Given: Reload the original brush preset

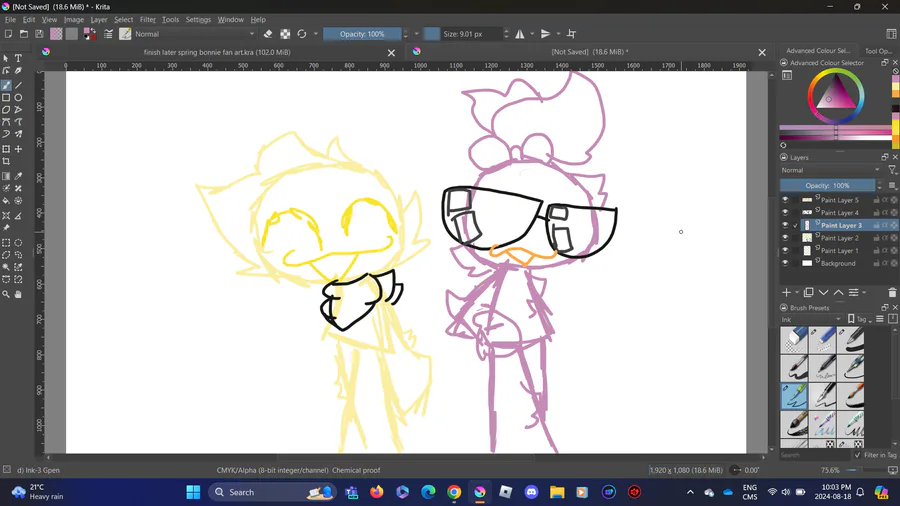Looking at the screenshot, I should pos(302,34).
